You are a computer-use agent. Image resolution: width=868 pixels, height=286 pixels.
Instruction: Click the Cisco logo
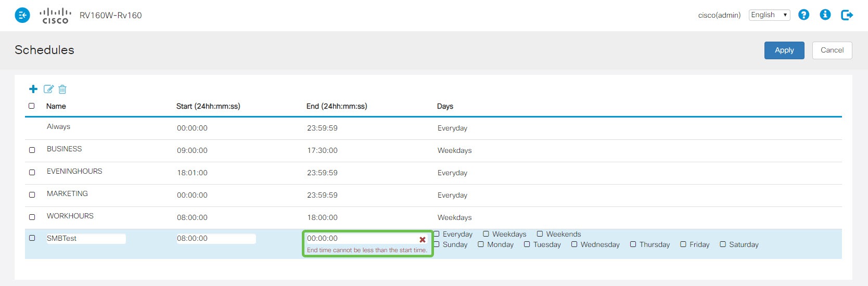coord(55,16)
